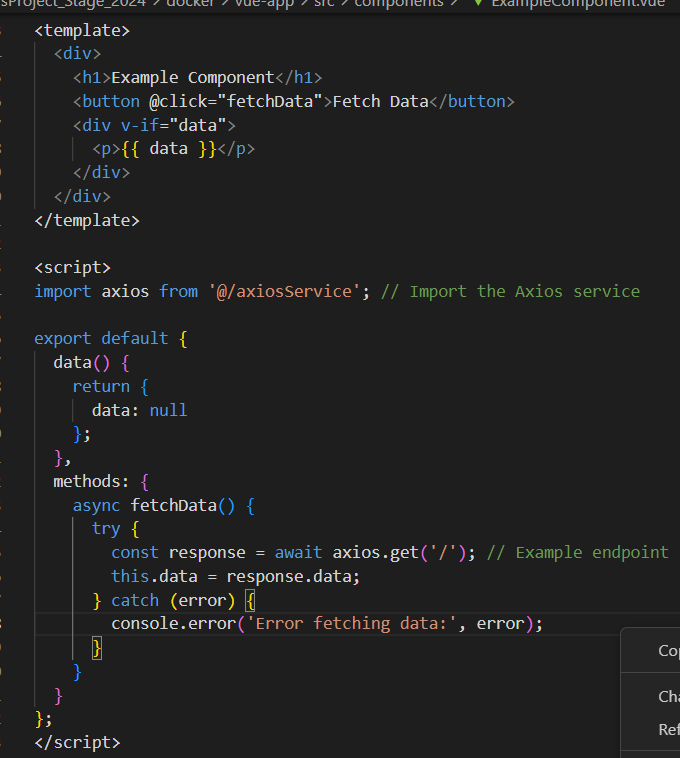Place cursor in 'Example Component' heading text
Viewport: 680px width, 758px height.
[193, 77]
